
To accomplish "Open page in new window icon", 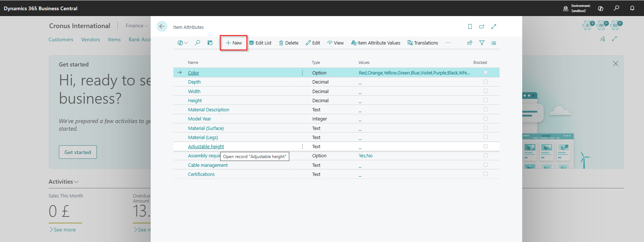I will [x=482, y=27].
